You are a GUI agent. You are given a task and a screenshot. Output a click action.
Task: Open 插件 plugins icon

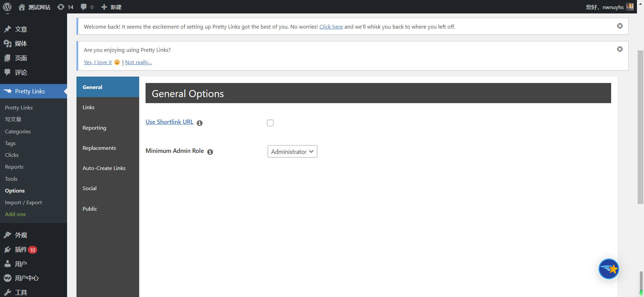7,249
